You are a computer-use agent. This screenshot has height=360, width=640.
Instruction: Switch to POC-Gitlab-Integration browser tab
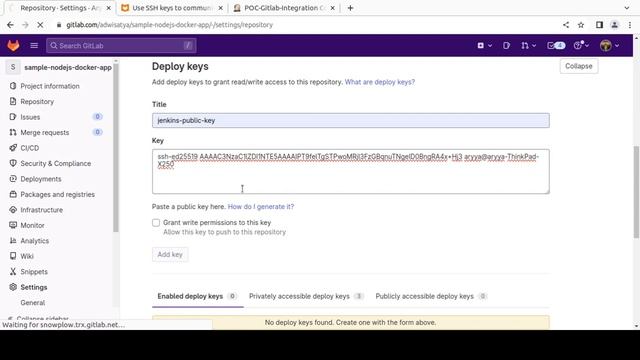pos(284,8)
